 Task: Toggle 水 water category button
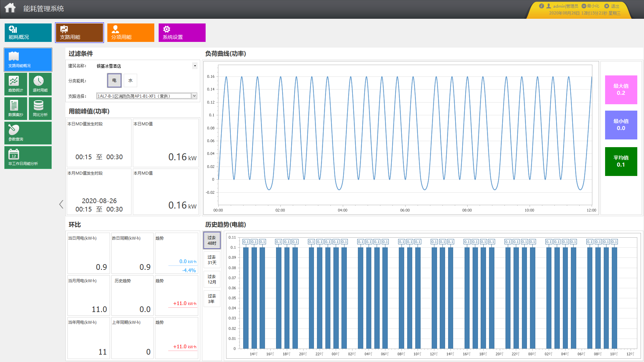coord(130,80)
